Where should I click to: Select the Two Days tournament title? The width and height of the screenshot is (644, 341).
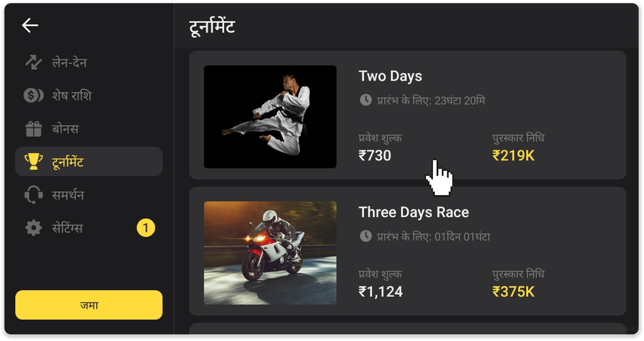(x=390, y=76)
